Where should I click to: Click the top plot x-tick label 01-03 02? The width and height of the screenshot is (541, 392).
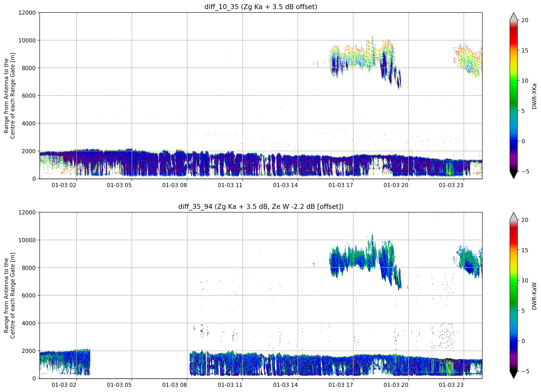(x=64, y=185)
